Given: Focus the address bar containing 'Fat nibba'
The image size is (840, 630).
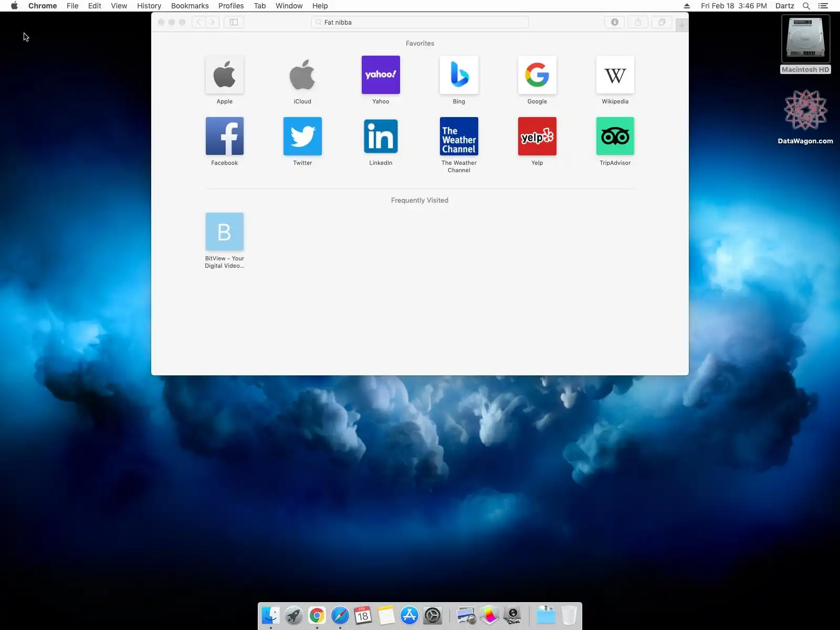Looking at the screenshot, I should pos(420,22).
